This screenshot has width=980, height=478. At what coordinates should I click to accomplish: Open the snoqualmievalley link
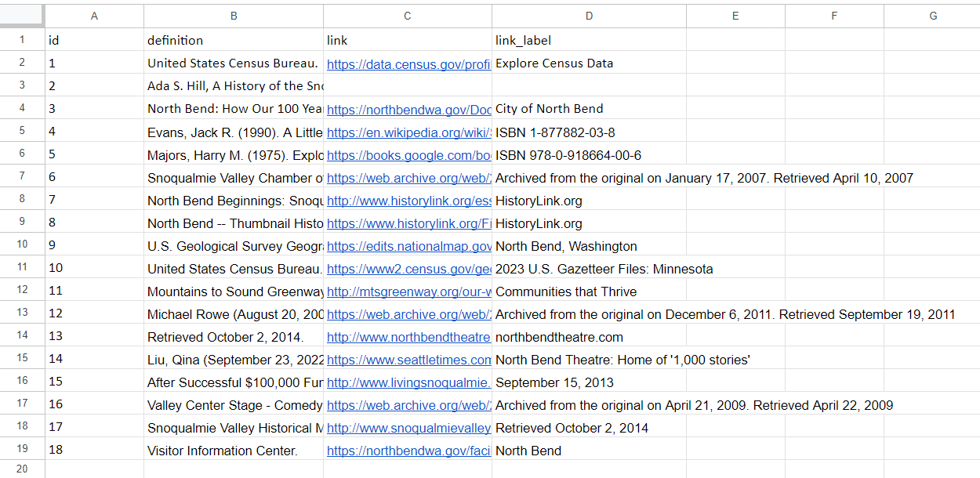click(408, 429)
